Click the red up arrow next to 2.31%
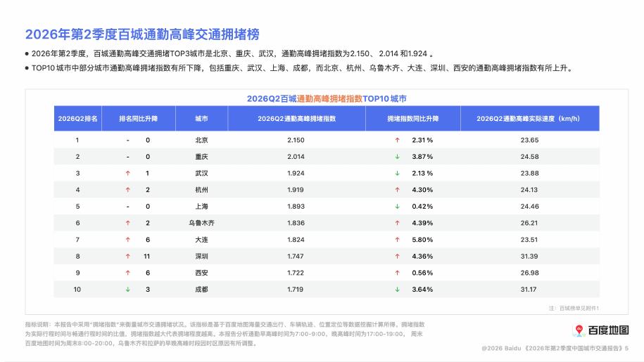Viewport: 644px width, 362px height. coord(397,140)
